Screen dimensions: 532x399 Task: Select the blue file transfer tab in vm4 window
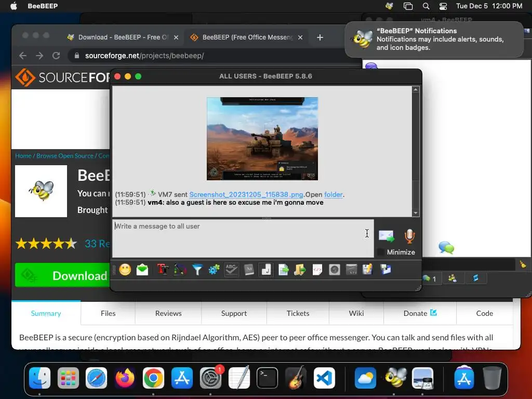pos(476,278)
